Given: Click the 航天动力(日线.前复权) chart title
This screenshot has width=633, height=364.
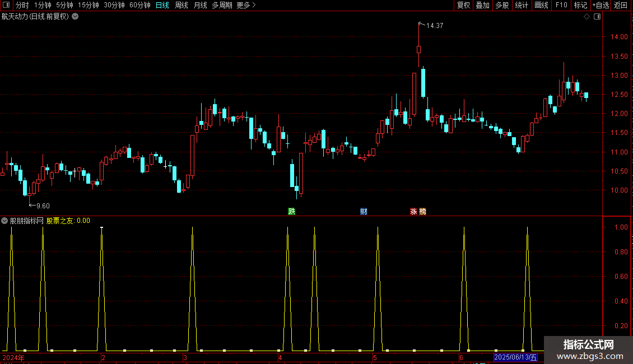Looking at the screenshot, I should pyautogui.click(x=35, y=17).
